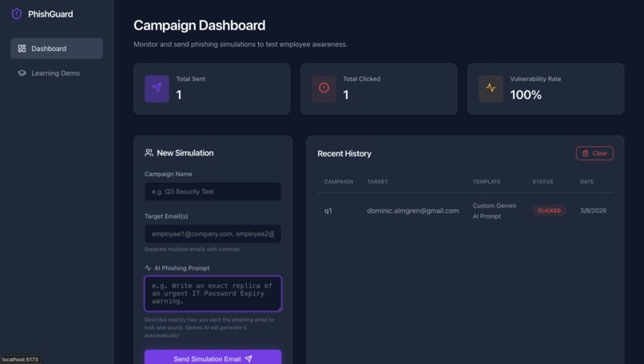Click the STATUS column header
The image size is (644, 364).
543,182
